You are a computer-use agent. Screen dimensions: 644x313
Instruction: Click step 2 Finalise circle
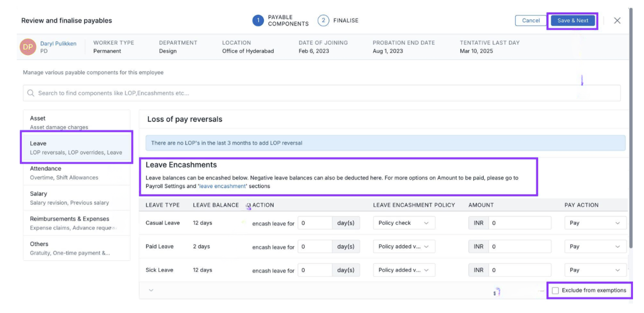323,21
